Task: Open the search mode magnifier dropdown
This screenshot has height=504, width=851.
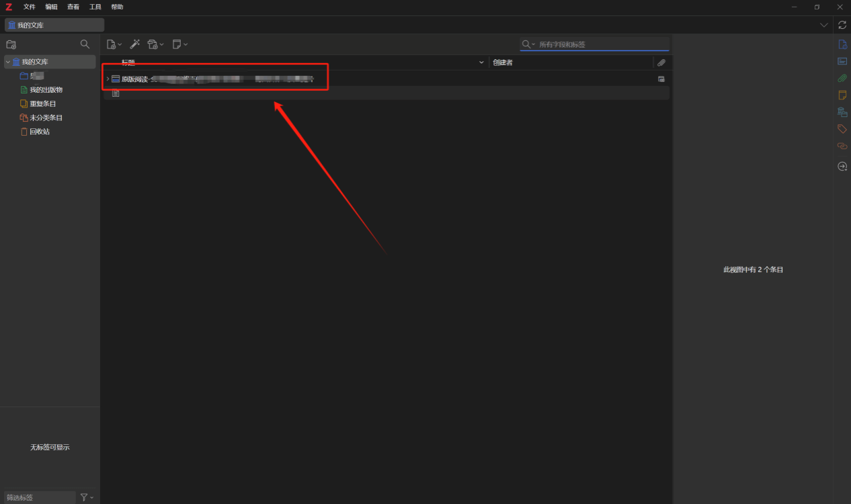Action: point(528,44)
